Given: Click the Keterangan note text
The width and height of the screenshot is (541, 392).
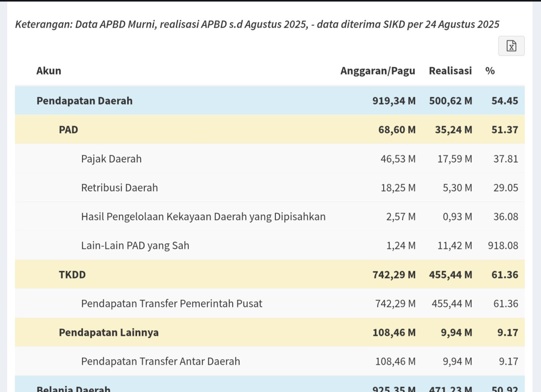Looking at the screenshot, I should pyautogui.click(x=257, y=24).
